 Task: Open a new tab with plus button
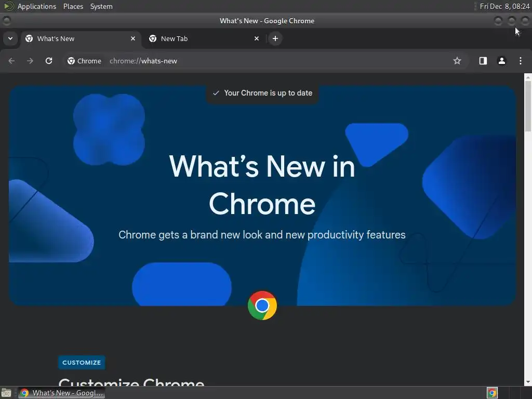click(275, 38)
